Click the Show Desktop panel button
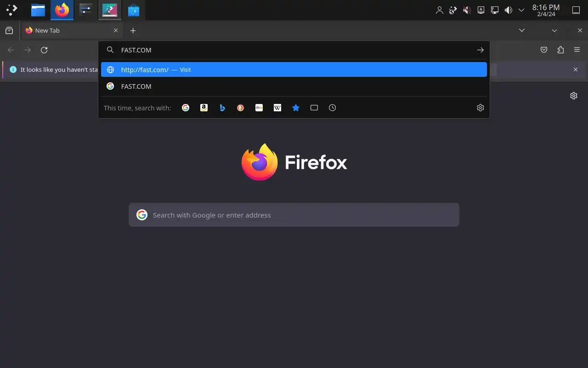This screenshot has width=588, height=368. click(x=576, y=10)
